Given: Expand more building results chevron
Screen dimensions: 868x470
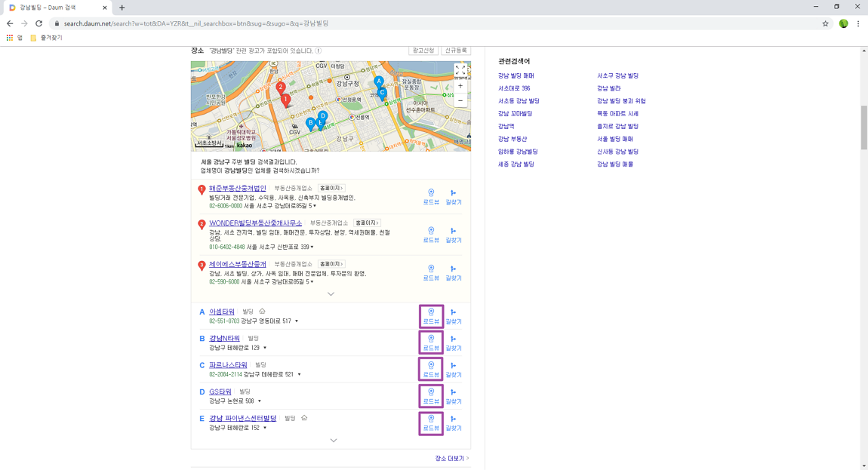Looking at the screenshot, I should click(334, 441).
